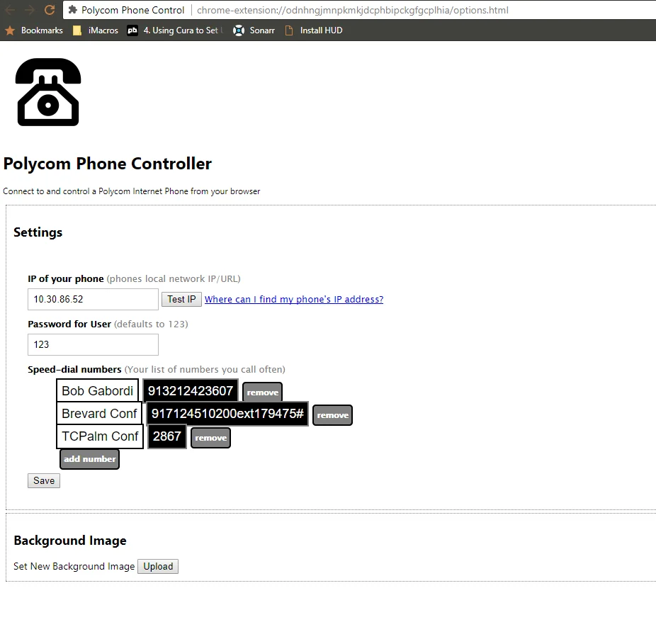Click the 'Set New Background Image' text

(x=74, y=566)
